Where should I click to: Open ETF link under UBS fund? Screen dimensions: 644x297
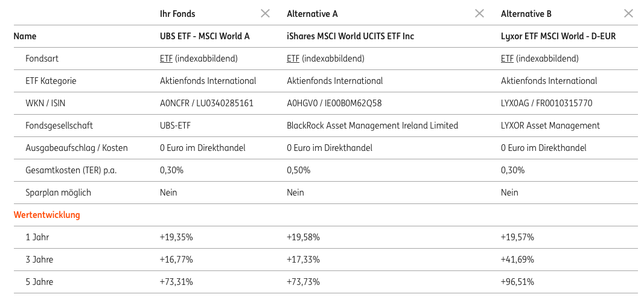[x=167, y=59]
